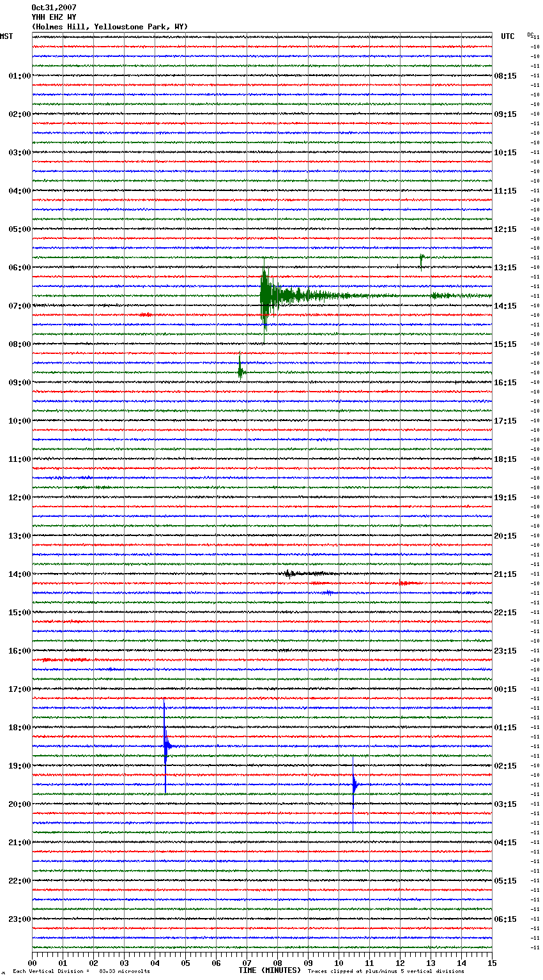Select the "03:00" MST row label
543x980 pixels.
tap(20, 153)
